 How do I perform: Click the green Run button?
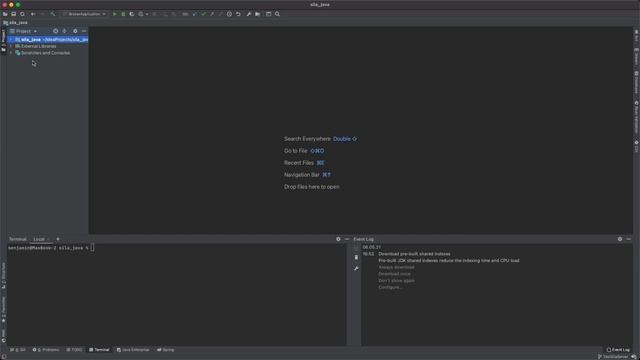click(x=114, y=14)
